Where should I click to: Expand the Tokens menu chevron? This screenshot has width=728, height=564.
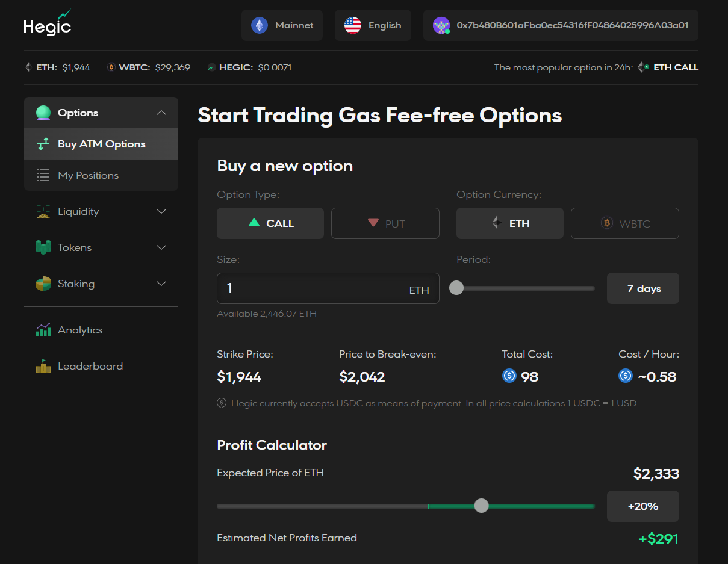(x=161, y=247)
